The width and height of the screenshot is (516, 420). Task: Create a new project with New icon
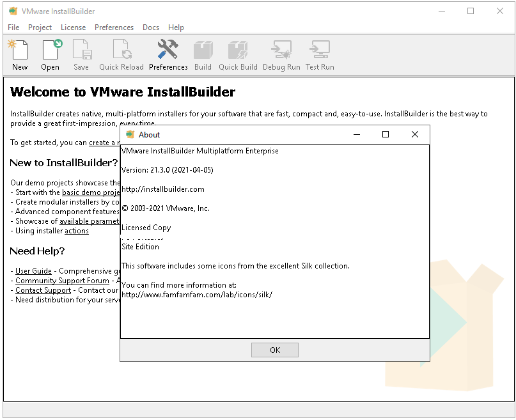[20, 55]
